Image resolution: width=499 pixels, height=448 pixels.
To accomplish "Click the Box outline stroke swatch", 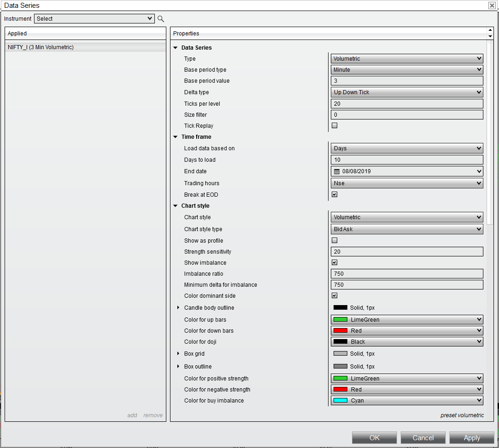I will pyautogui.click(x=340, y=367).
